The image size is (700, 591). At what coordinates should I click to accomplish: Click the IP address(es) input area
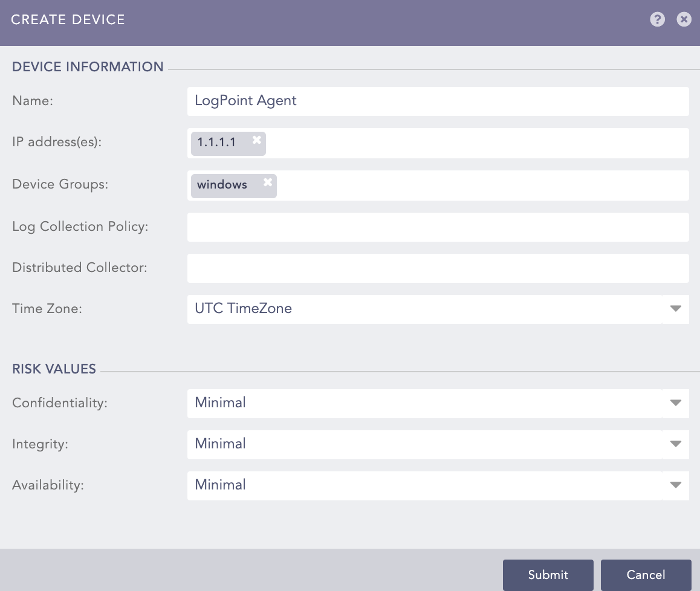coord(423,143)
